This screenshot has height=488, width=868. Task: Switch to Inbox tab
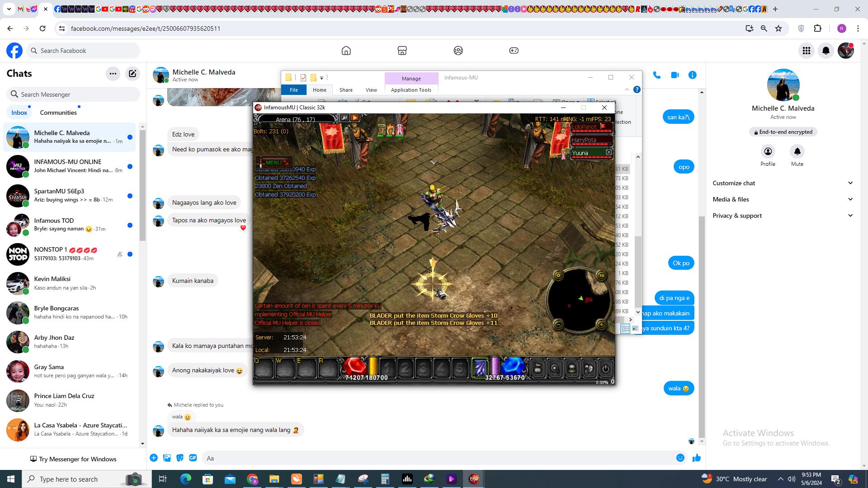[x=19, y=113]
